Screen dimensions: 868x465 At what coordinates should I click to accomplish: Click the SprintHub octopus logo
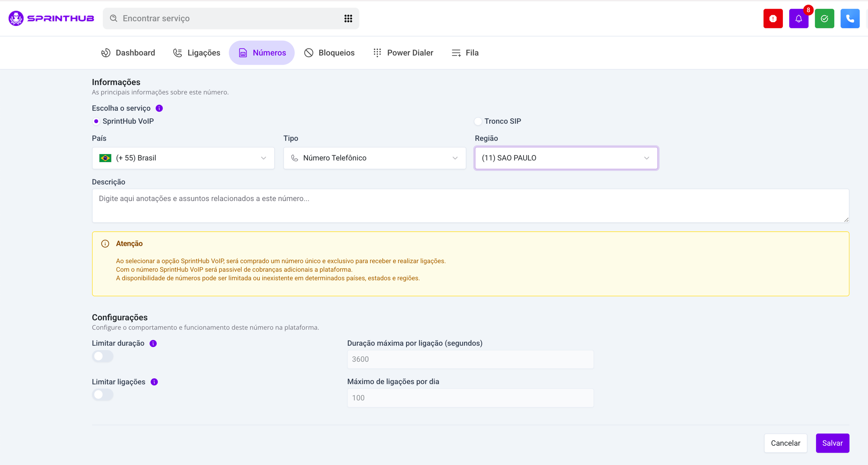pos(16,18)
